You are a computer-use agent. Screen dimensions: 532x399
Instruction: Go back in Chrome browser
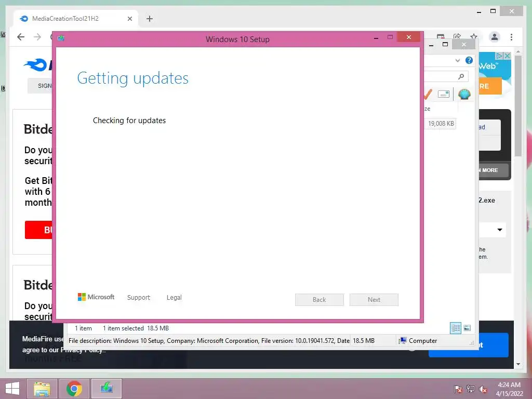(x=21, y=37)
